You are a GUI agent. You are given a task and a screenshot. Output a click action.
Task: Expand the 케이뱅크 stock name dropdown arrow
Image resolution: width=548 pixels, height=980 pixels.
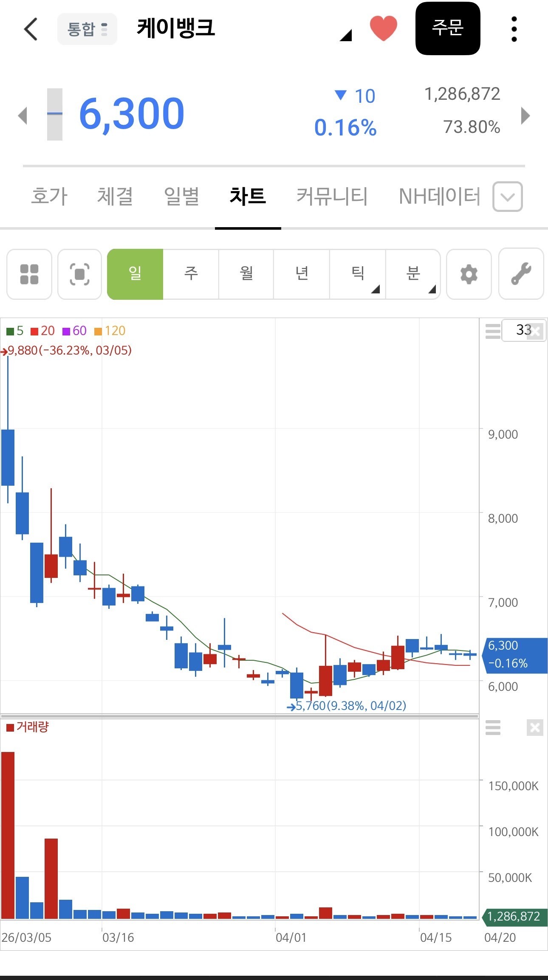point(346,35)
